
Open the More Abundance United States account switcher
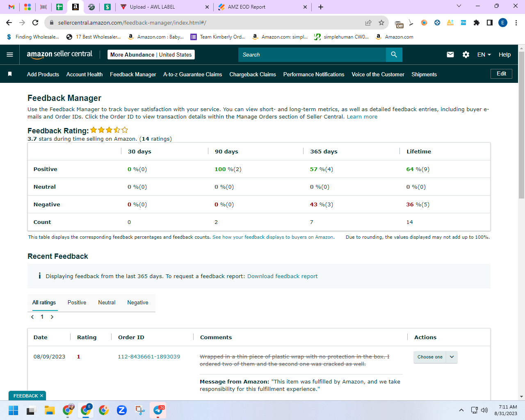[x=151, y=55]
